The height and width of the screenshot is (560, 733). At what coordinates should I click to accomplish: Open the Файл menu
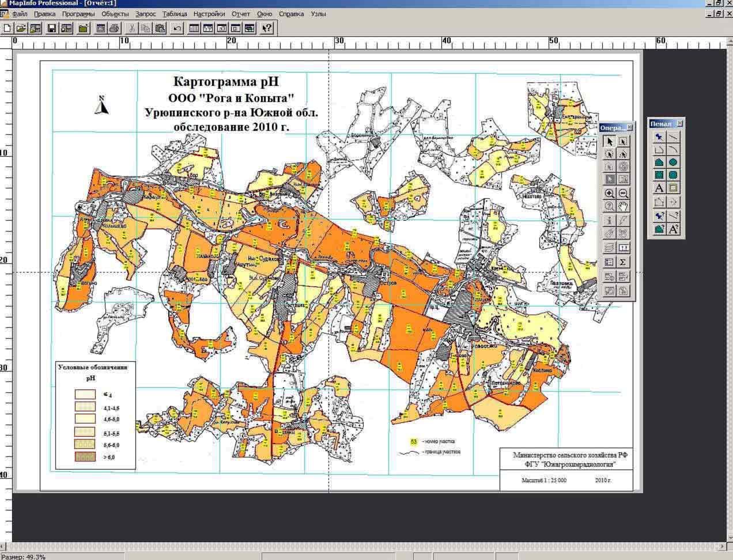click(x=20, y=14)
